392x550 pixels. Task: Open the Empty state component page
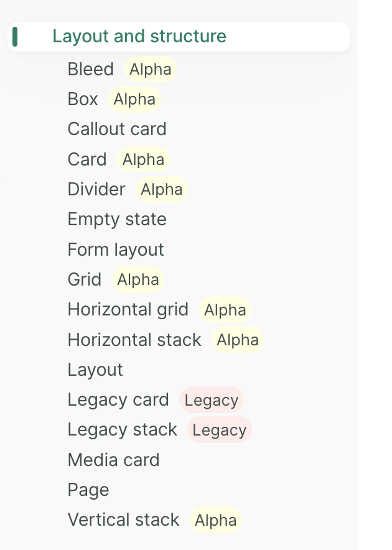117,219
